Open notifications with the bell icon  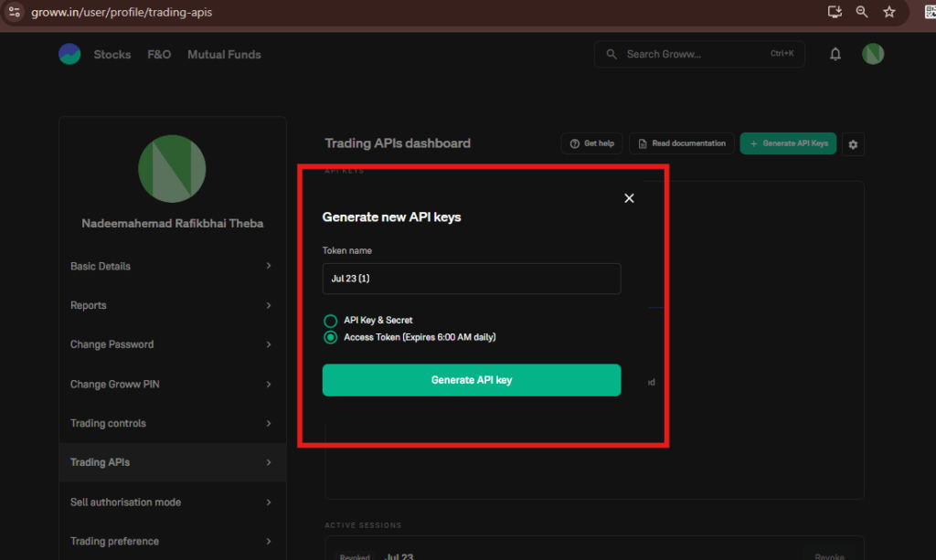[x=835, y=54]
